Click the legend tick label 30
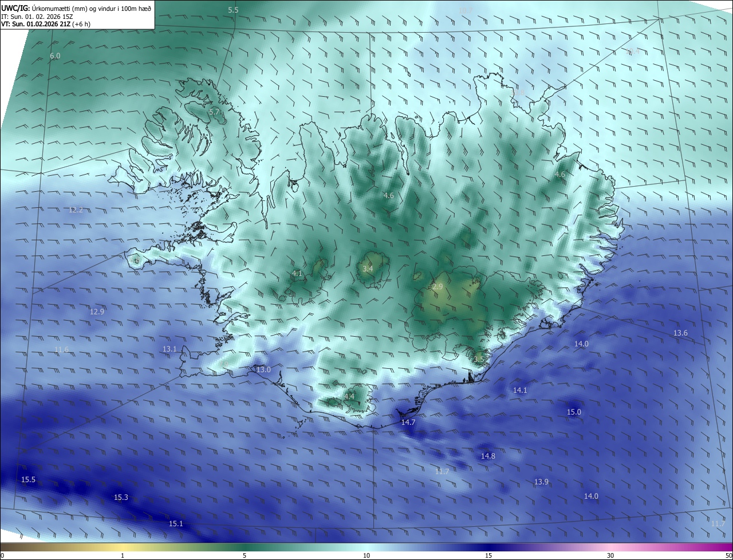Viewport: 733px width, 560px height. pyautogui.click(x=610, y=555)
